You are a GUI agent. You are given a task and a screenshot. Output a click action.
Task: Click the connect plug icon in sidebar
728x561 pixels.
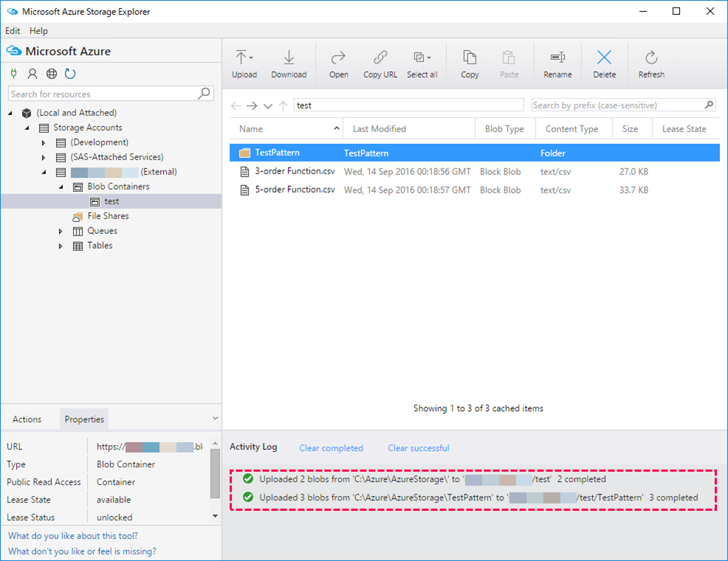[13, 73]
